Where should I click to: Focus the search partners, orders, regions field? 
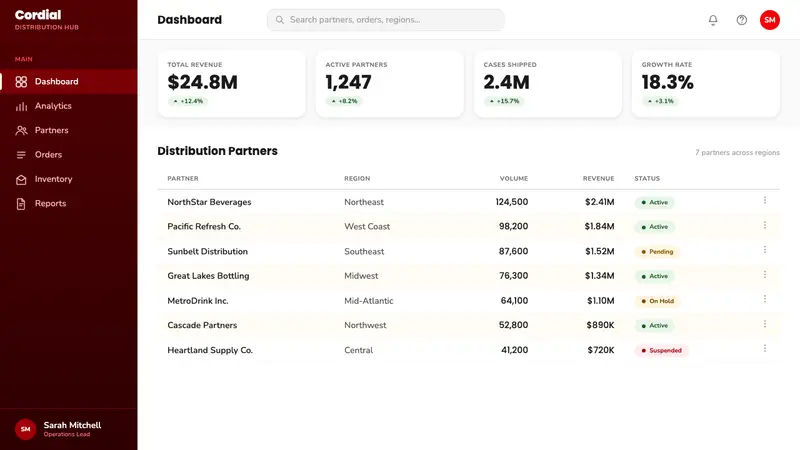point(386,20)
